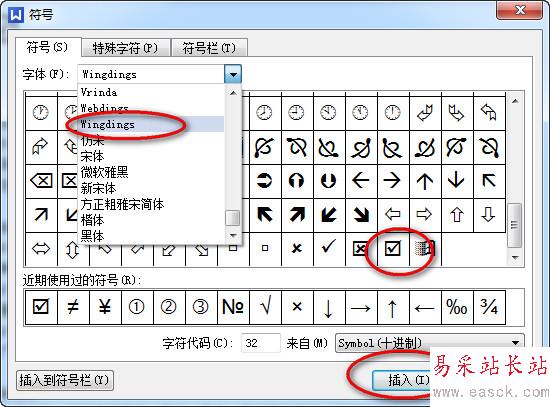Image resolution: width=550 pixels, height=407 pixels.
Task: Switch to the 特殊字符(P) tab
Action: pyautogui.click(x=126, y=48)
